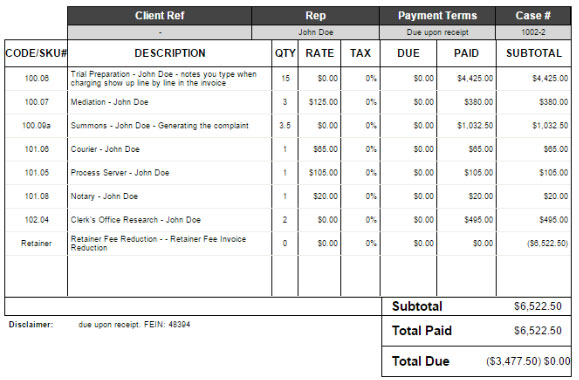Select the QTY column heading
This screenshot has width=579, height=380.
click(285, 53)
